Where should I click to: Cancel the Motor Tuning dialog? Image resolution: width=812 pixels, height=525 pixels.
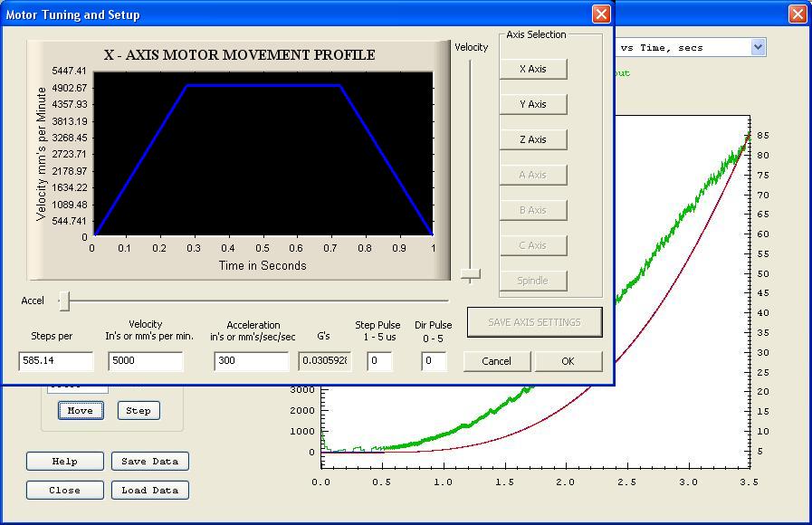click(x=496, y=361)
